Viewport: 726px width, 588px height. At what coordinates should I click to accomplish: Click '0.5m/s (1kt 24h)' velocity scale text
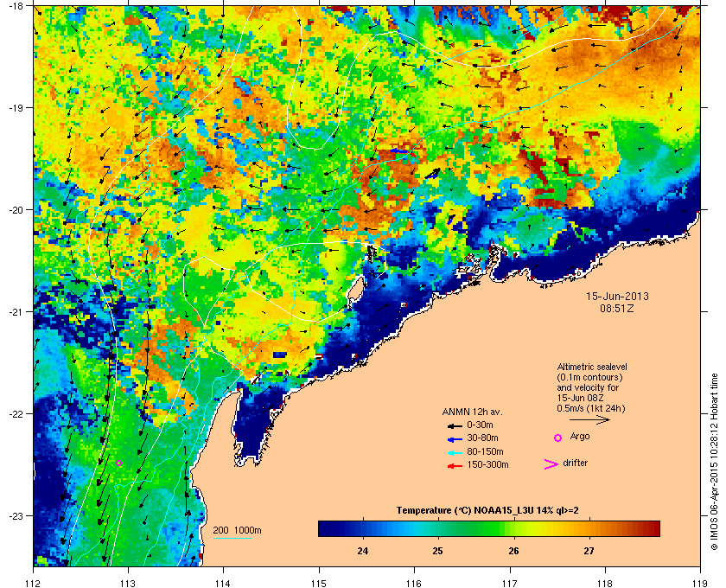[591, 408]
